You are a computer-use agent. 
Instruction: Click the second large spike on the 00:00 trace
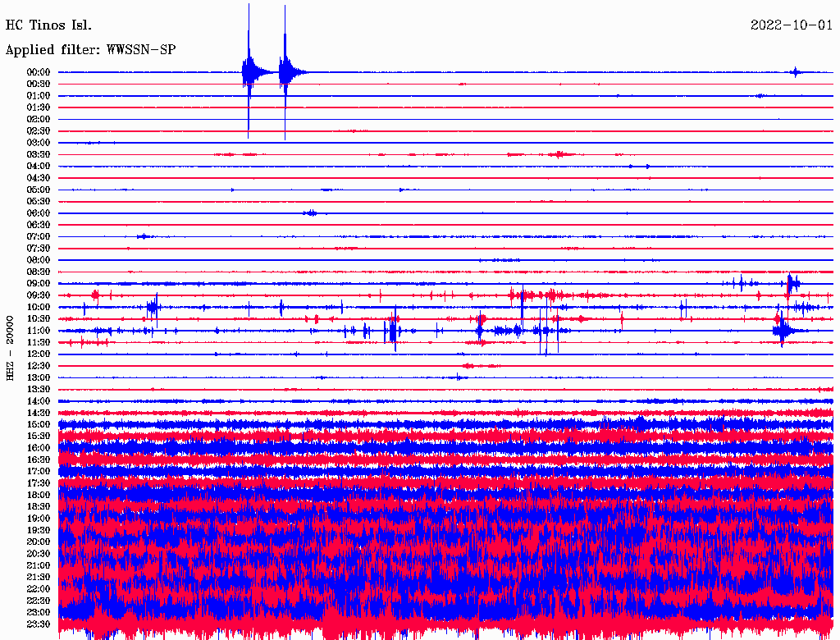[285, 72]
